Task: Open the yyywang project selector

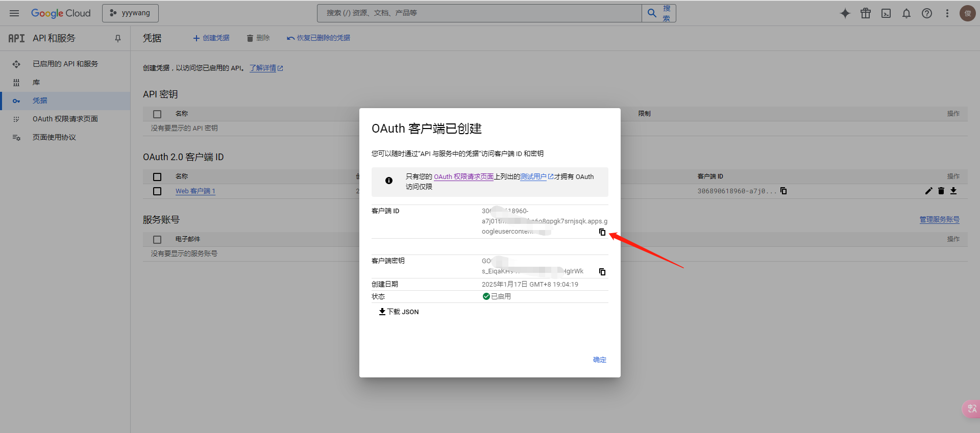Action: (130, 13)
